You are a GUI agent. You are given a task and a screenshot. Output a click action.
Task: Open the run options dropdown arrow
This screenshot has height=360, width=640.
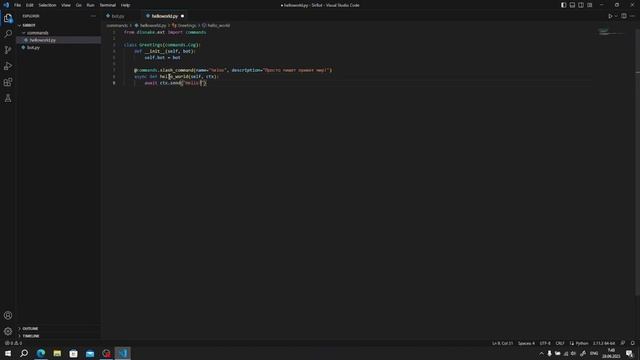[616, 16]
